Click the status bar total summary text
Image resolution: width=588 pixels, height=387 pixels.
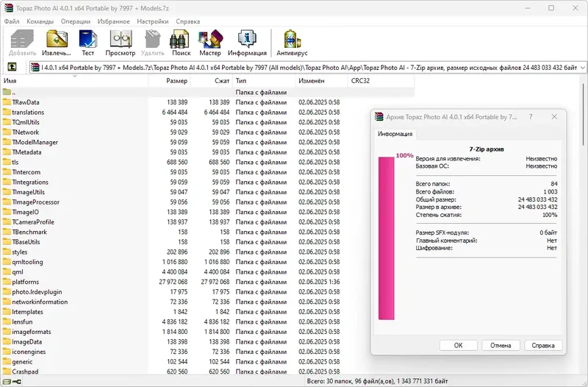pos(377,381)
